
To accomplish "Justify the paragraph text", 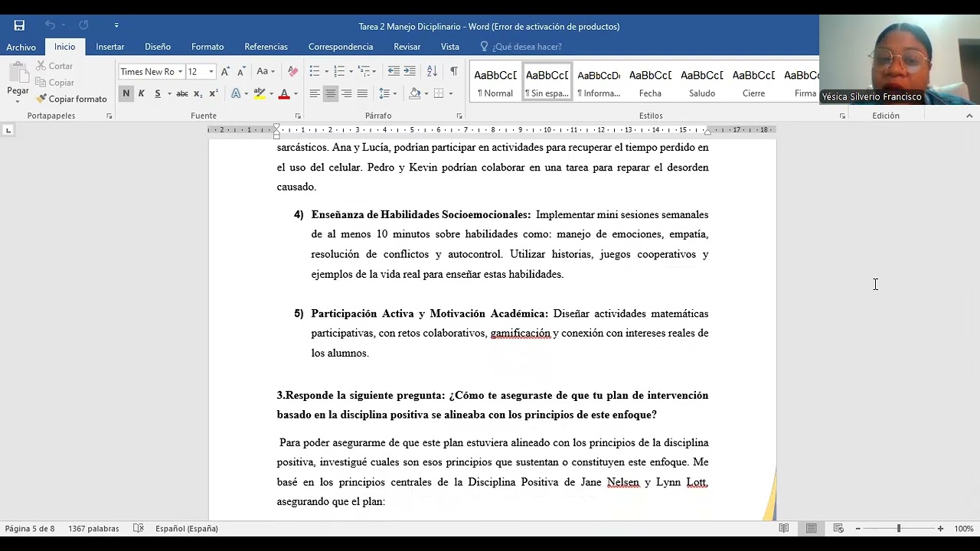I will click(x=362, y=93).
